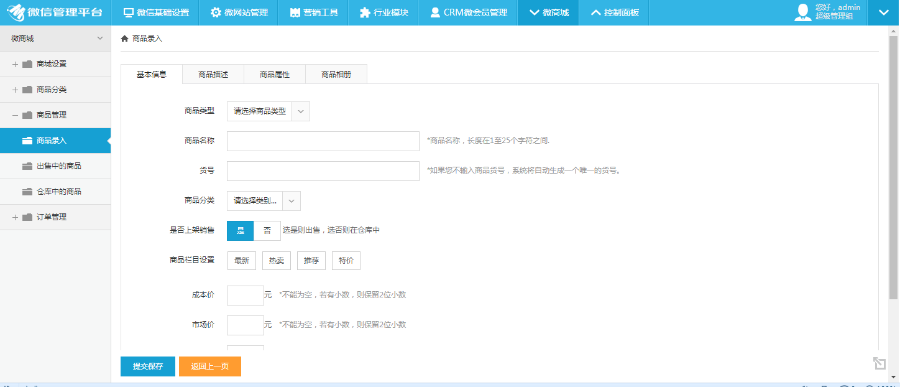The height and width of the screenshot is (387, 900).
Task: Toggle the 特价 column option
Action: tap(346, 261)
